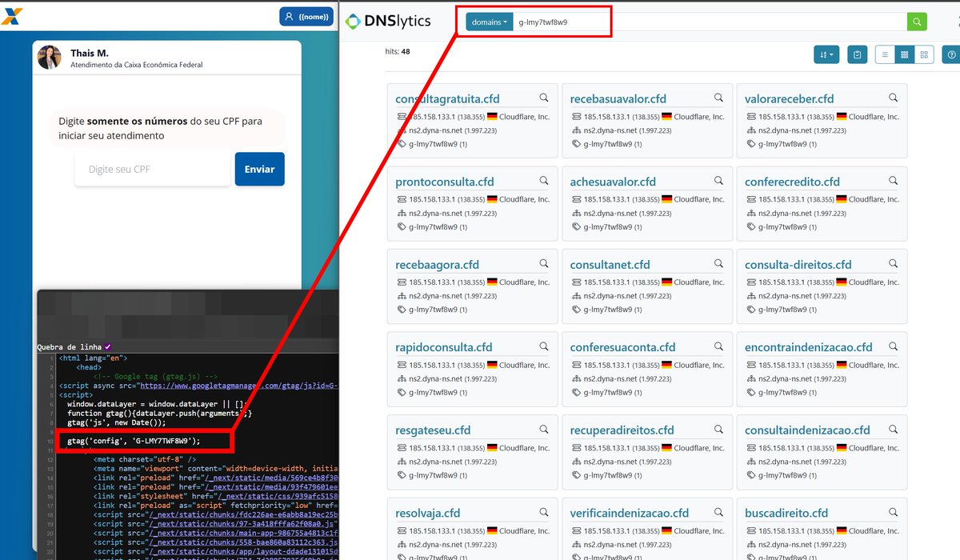Open the resolvaja.cfd domain link

[x=428, y=513]
